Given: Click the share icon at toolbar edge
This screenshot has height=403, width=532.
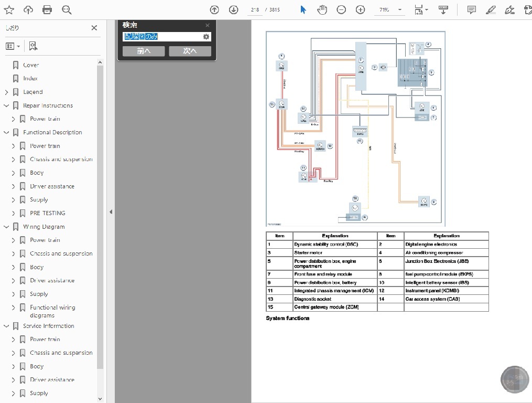Looking at the screenshot, I should point(528,10).
